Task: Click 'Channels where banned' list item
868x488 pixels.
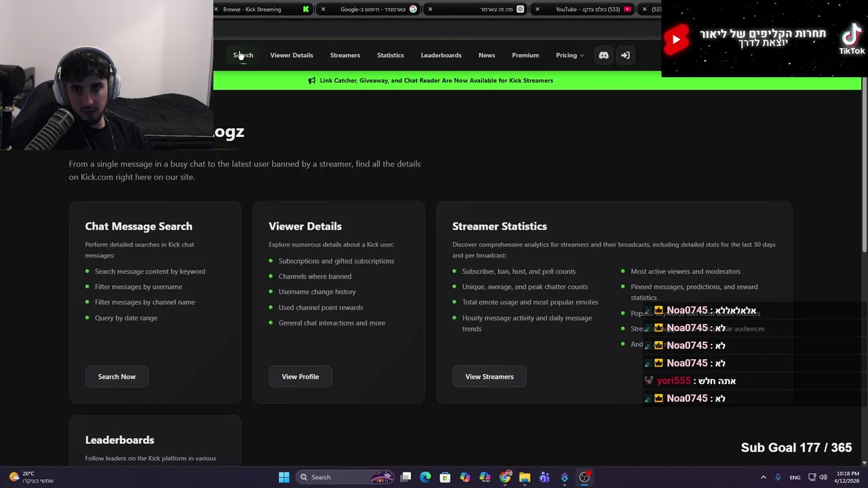Action: [x=315, y=277]
